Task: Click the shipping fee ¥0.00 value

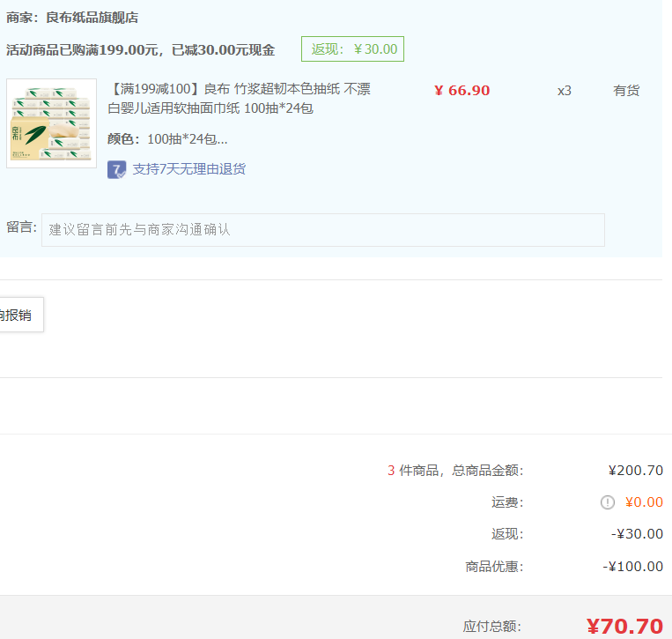Action: pyautogui.click(x=644, y=502)
